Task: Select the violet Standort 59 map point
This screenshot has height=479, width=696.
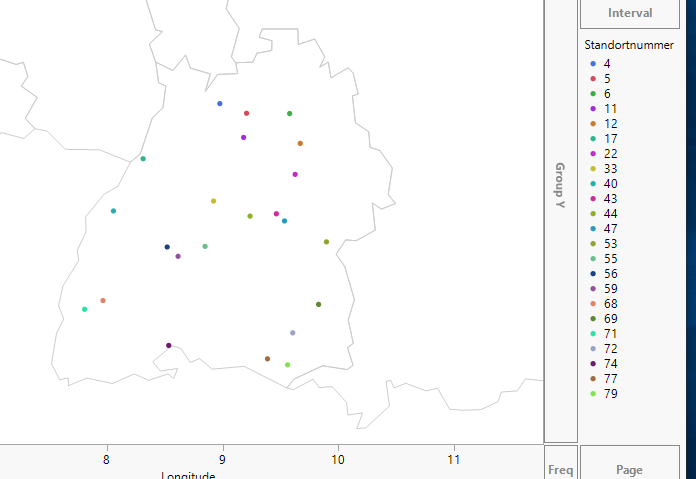Action: pyautogui.click(x=178, y=256)
